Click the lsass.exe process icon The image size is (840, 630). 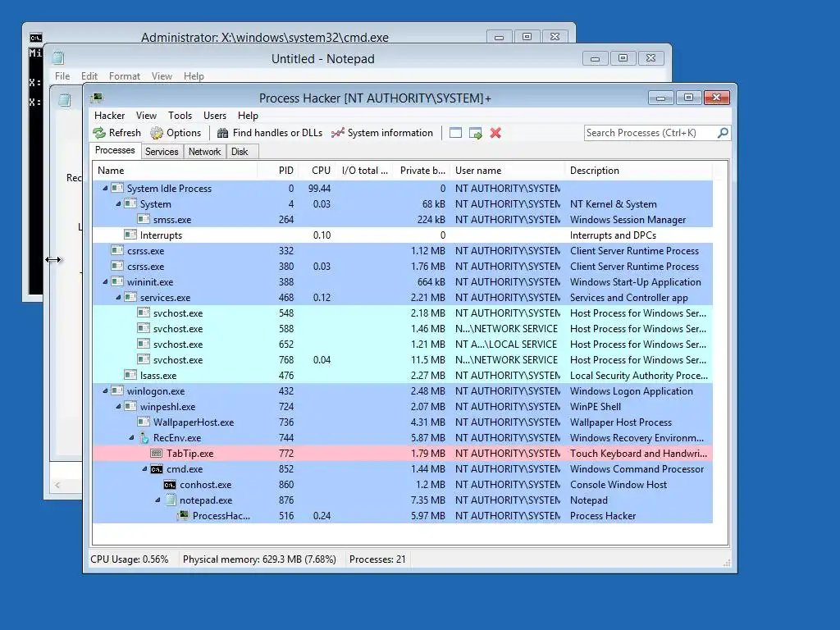pos(130,376)
